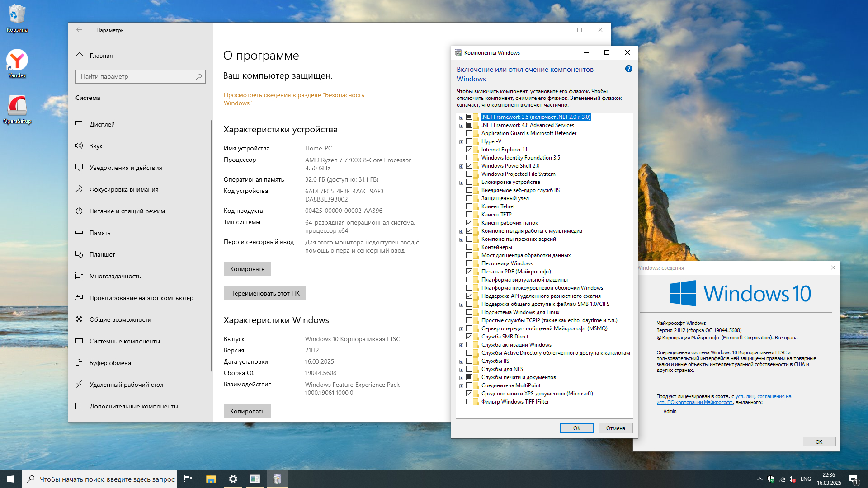Click the help question mark icon
This screenshot has width=868, height=488.
pos(628,69)
